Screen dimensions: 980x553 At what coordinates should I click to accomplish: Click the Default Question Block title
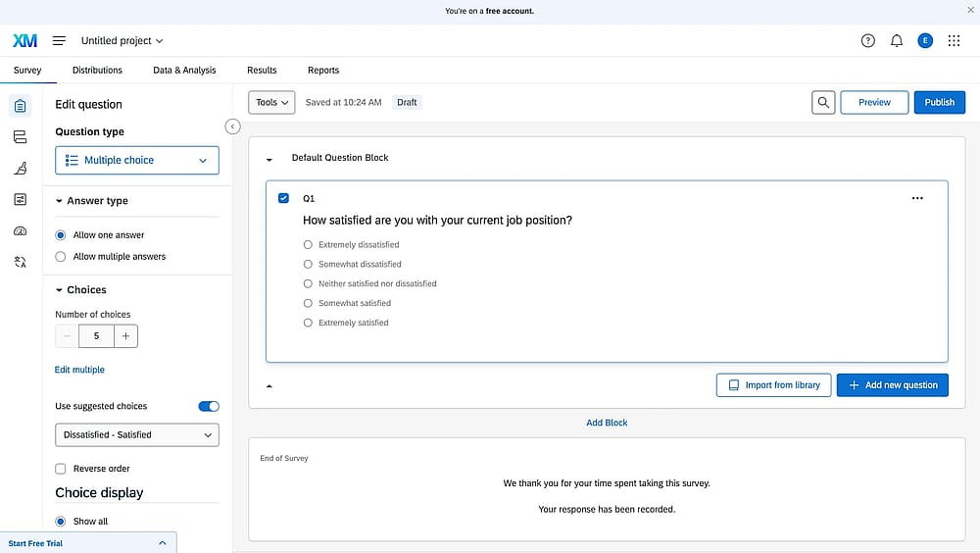tap(340, 158)
